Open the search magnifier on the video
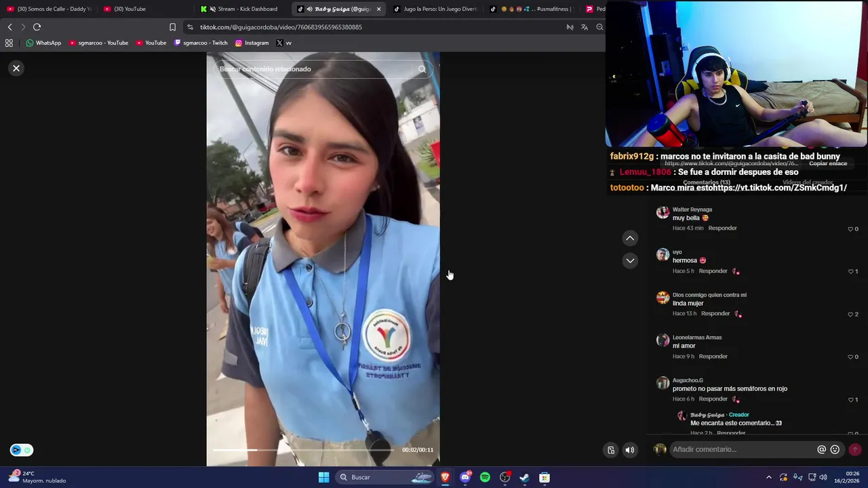The width and height of the screenshot is (868, 488). [x=422, y=69]
